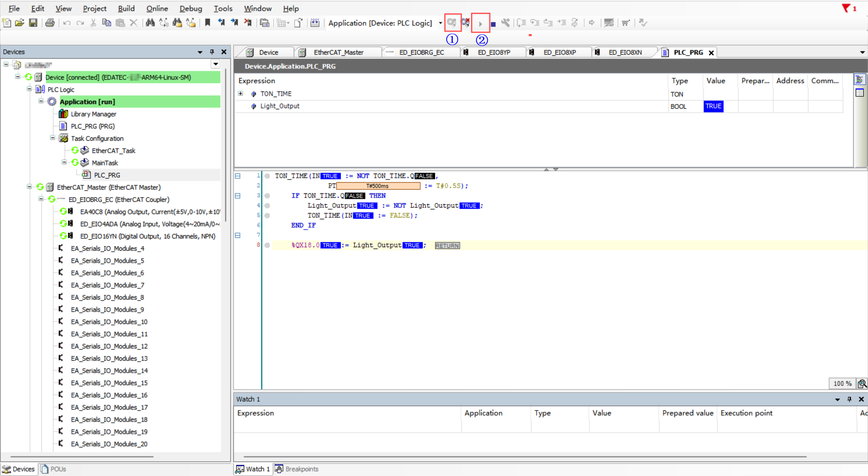Click the Find binoculars icon
Screen dimensions: 868x476
pyautogui.click(x=150, y=23)
